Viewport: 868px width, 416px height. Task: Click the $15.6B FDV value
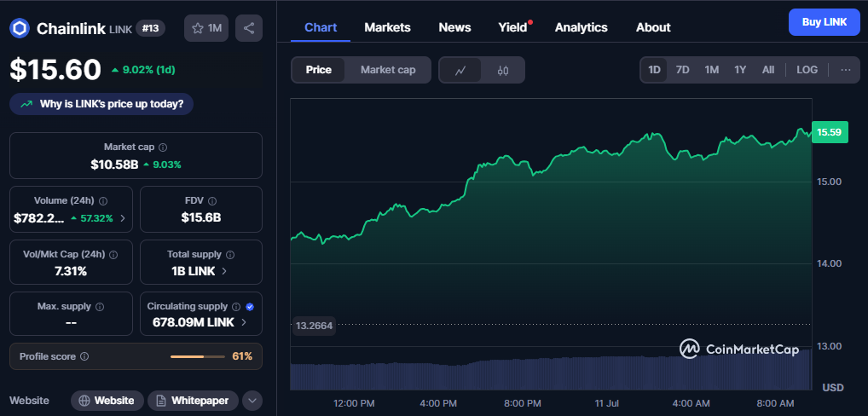(201, 218)
